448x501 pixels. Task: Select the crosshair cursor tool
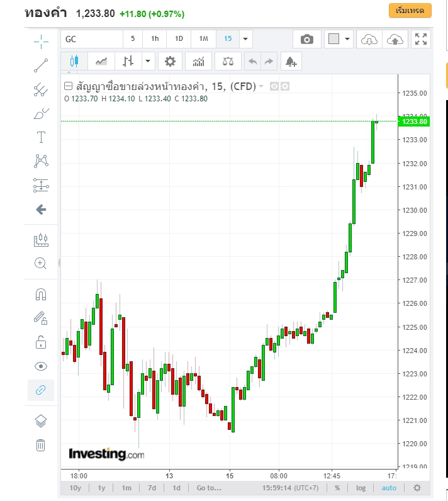[x=41, y=42]
